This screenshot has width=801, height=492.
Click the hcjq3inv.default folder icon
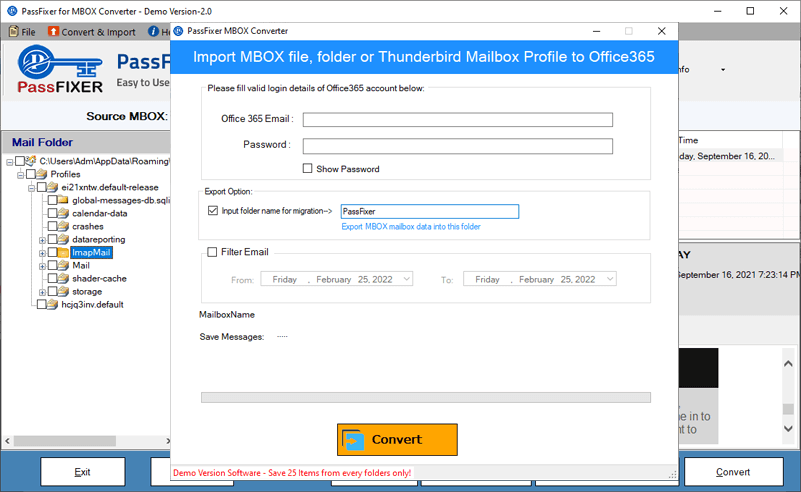pyautogui.click(x=53, y=304)
